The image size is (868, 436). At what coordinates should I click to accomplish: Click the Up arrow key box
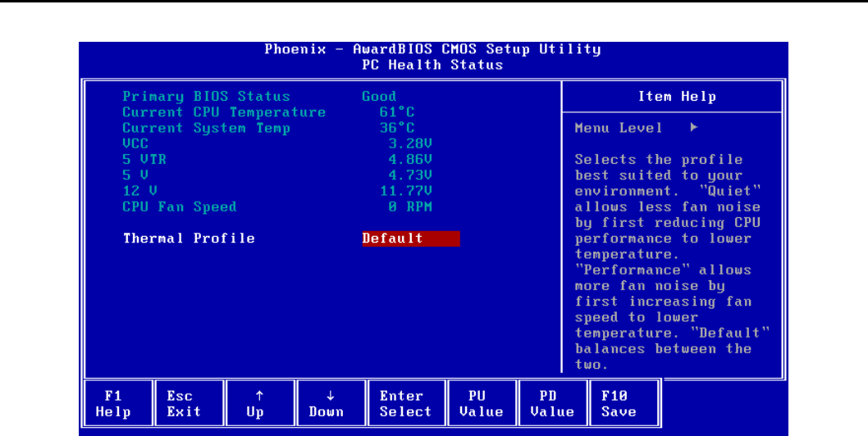pos(259,403)
